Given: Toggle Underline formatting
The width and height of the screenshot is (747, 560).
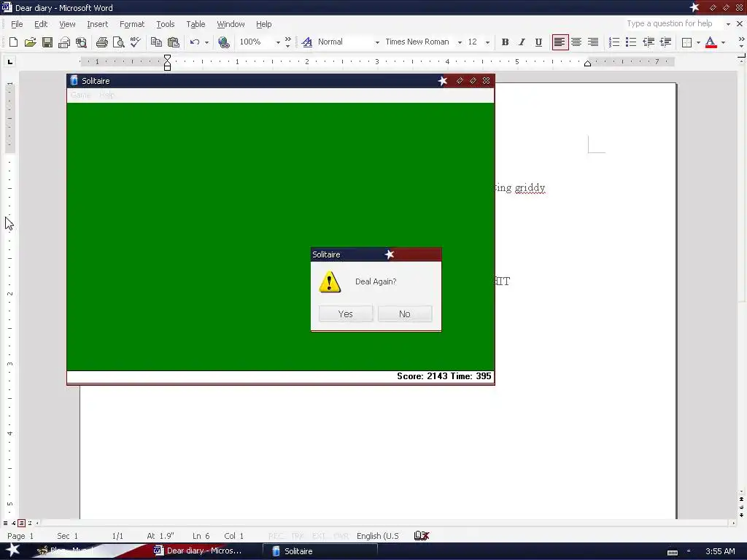Looking at the screenshot, I should [538, 42].
